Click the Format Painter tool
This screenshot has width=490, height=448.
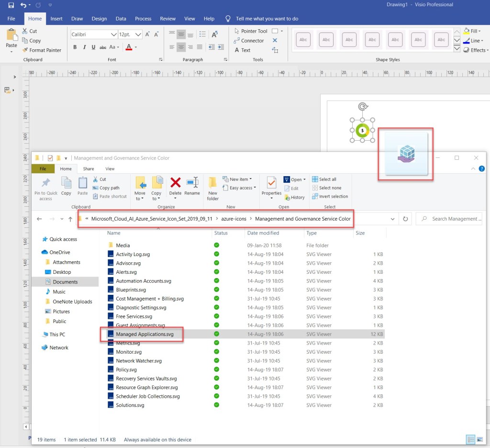tap(42, 50)
